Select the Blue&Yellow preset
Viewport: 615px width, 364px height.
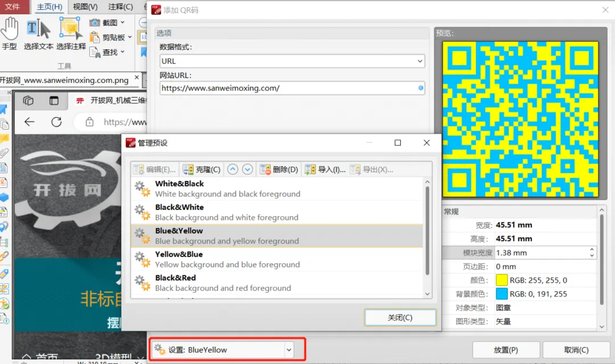click(x=277, y=235)
